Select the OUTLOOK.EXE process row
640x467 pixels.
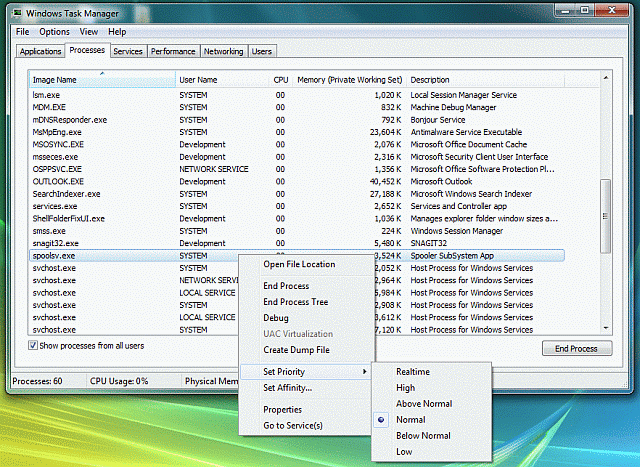(58, 181)
